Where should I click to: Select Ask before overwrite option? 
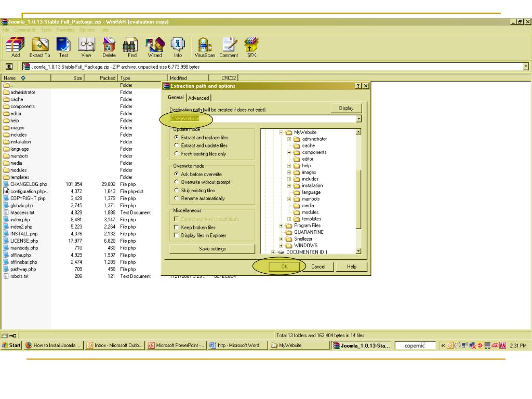[x=177, y=174]
